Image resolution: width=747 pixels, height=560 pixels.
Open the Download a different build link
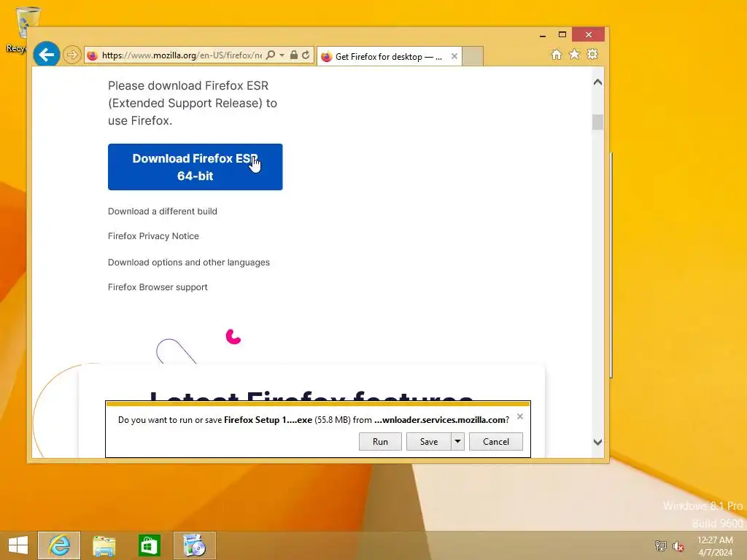(163, 211)
